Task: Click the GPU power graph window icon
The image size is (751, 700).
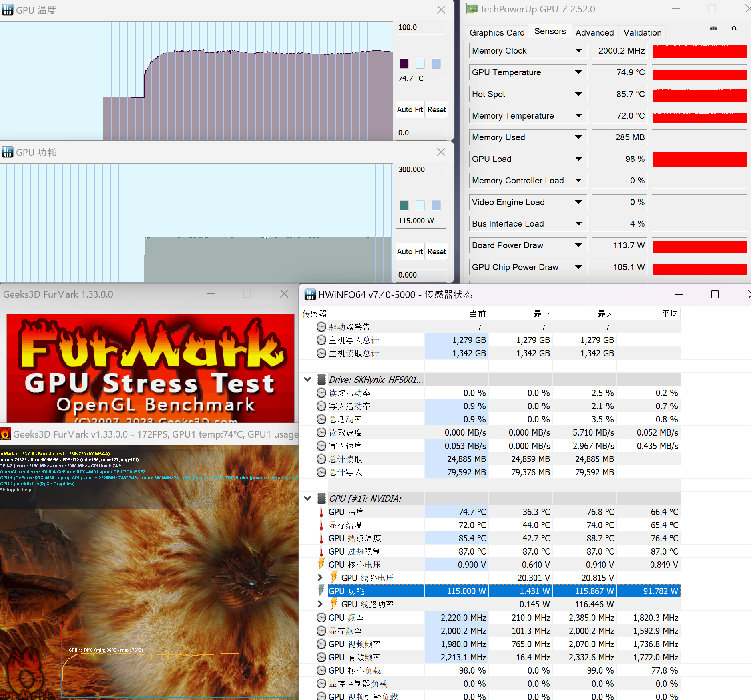Action: (x=7, y=152)
